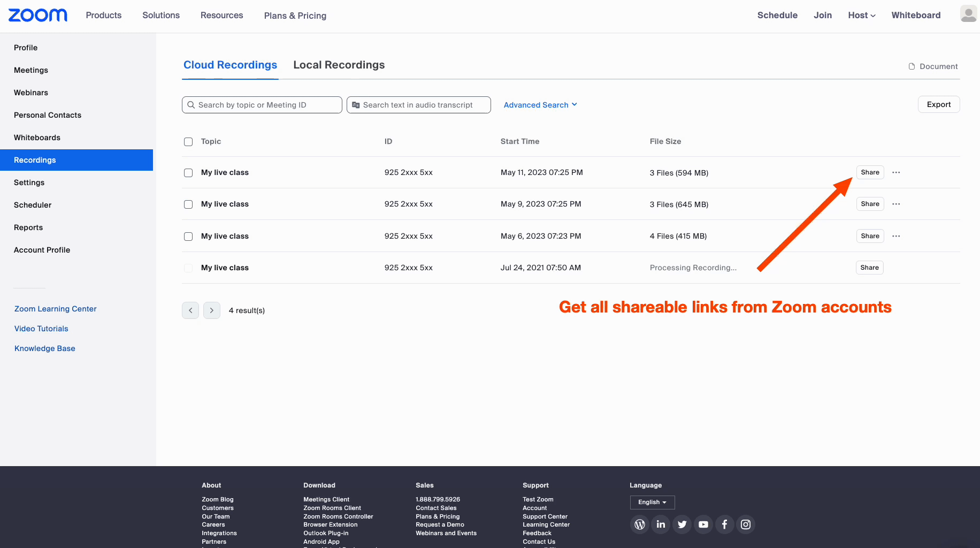
Task: Open more options for May 11 recording
Action: pos(896,172)
